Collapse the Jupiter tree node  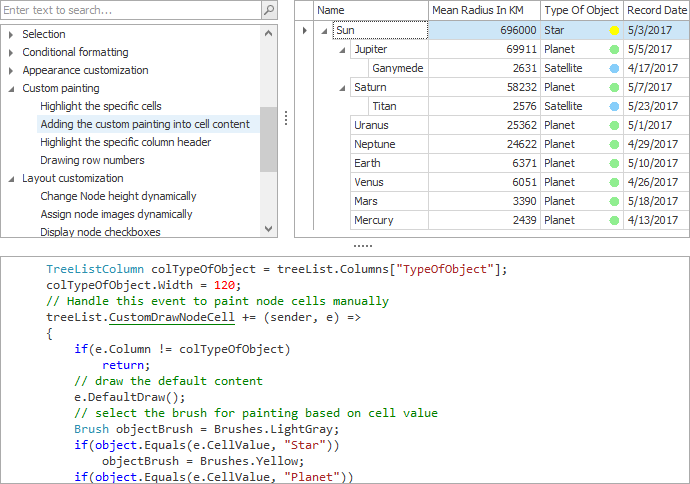tap(343, 50)
